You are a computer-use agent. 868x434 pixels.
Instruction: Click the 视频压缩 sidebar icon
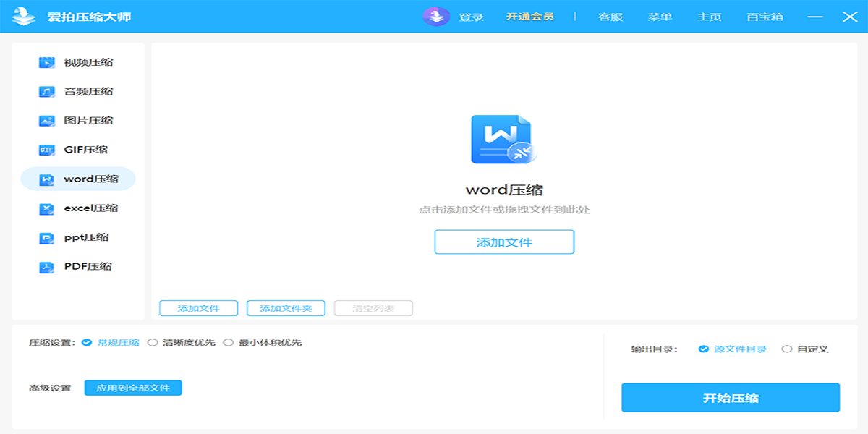[47, 62]
